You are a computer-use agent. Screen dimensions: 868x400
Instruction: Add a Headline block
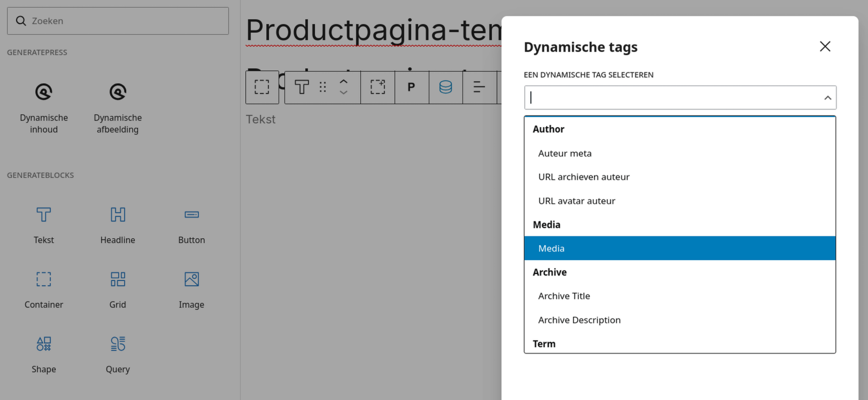(118, 224)
